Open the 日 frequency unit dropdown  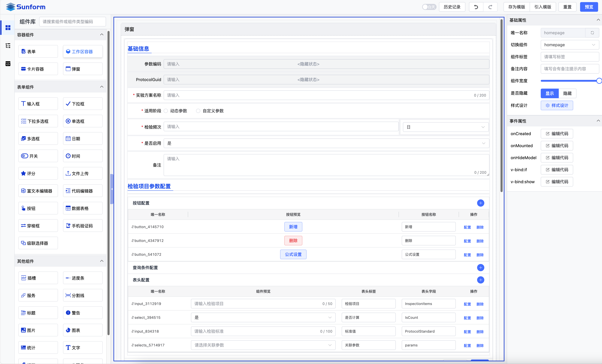click(x=446, y=127)
